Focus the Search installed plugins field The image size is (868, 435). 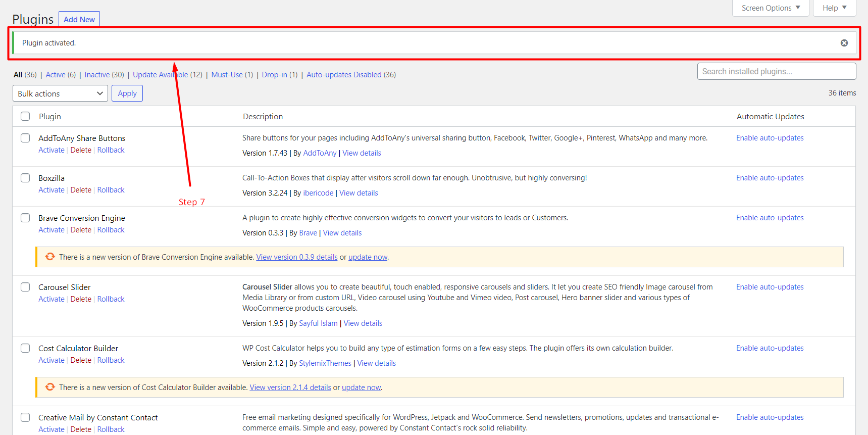[x=777, y=71]
